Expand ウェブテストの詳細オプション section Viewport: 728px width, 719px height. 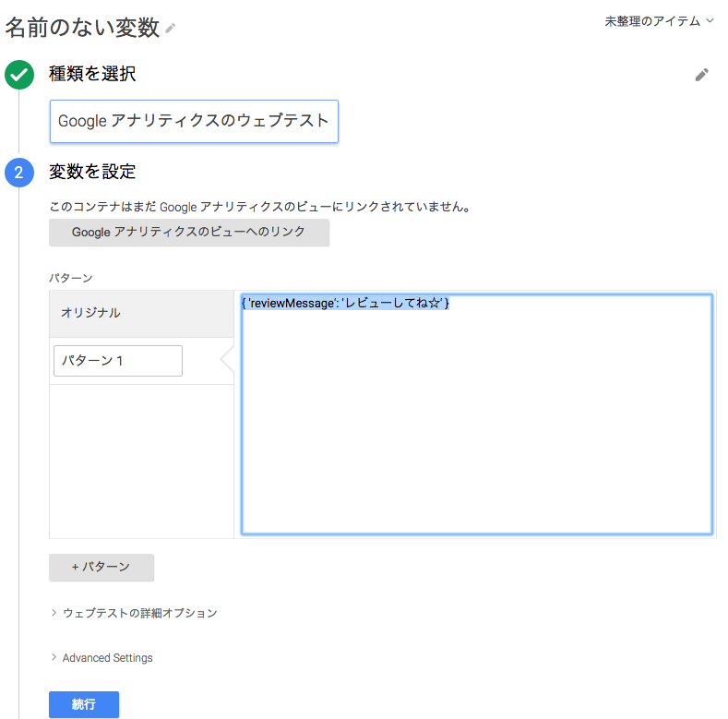(x=134, y=613)
